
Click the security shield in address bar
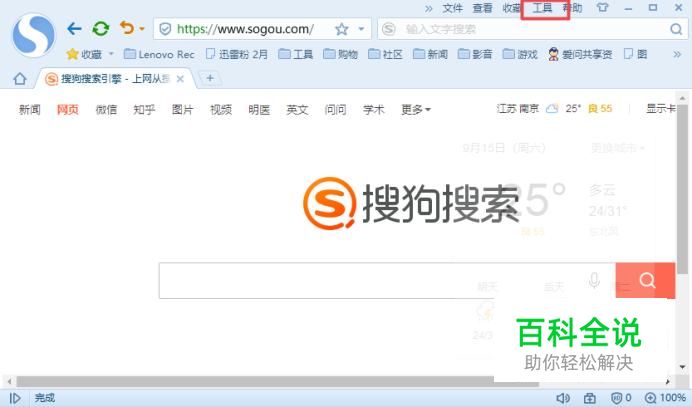pos(165,30)
